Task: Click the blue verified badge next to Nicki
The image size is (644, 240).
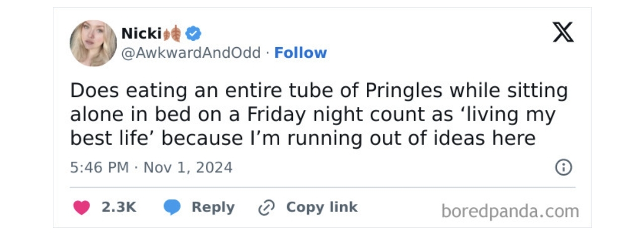Action: [193, 34]
